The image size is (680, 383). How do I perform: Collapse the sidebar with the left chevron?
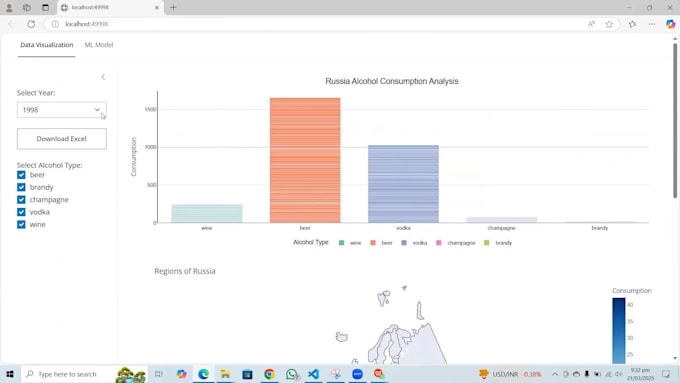click(103, 77)
